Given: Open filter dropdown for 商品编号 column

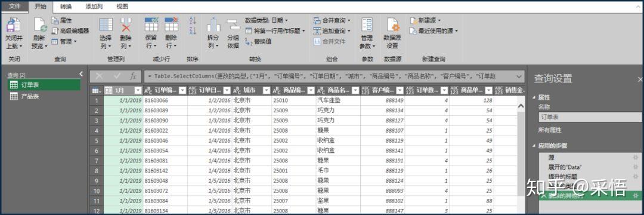Looking at the screenshot, I should pyautogui.click(x=311, y=90).
